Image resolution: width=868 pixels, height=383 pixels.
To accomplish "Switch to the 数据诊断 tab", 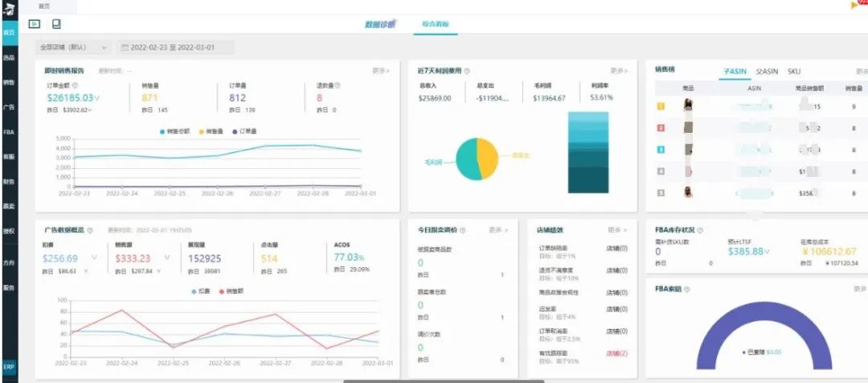I will coord(380,24).
